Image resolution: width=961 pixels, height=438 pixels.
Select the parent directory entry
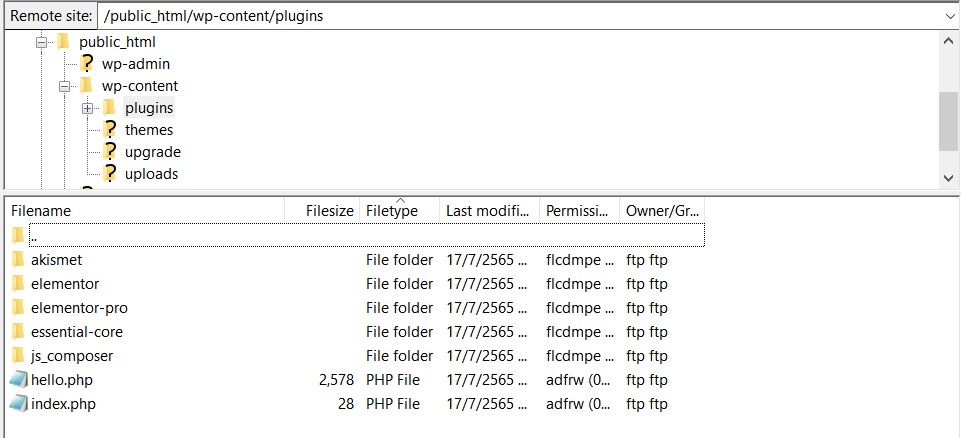click(x=34, y=236)
